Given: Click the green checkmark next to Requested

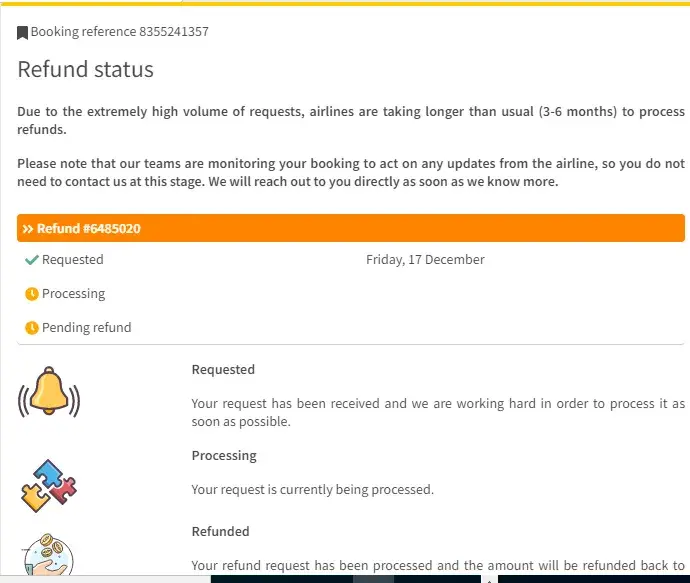Looking at the screenshot, I should pyautogui.click(x=32, y=260).
